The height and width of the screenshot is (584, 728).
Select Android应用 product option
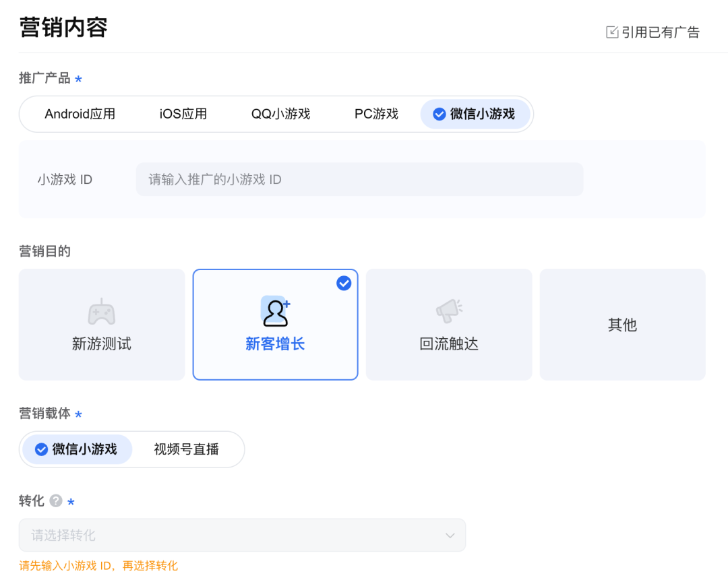click(x=80, y=114)
